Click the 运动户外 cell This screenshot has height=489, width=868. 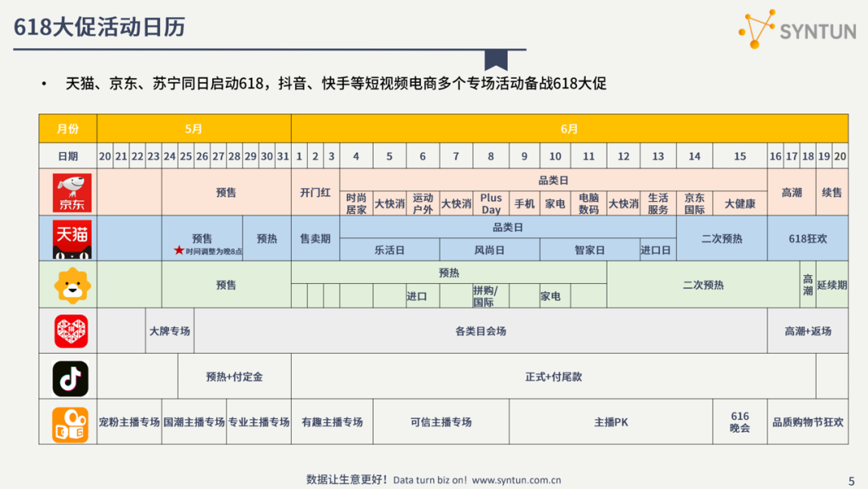423,203
